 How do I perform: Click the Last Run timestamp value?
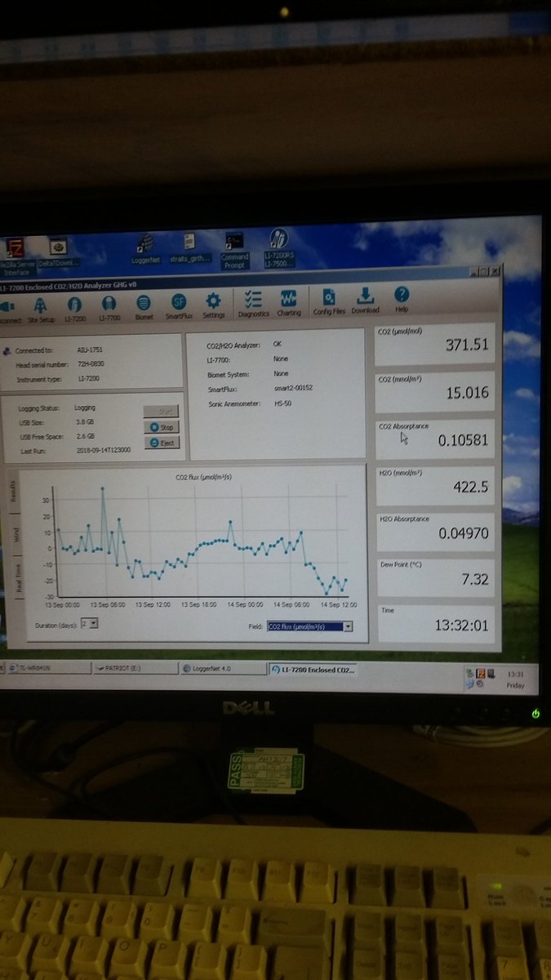pyautogui.click(x=103, y=451)
